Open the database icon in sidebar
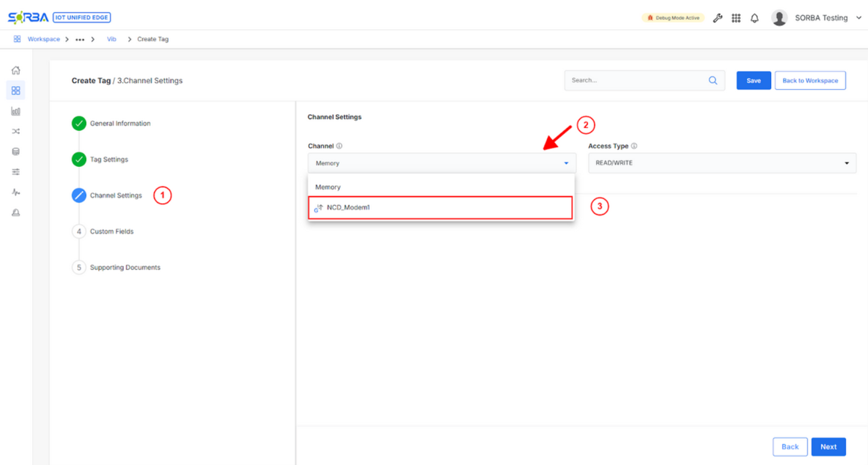 pos(16,152)
